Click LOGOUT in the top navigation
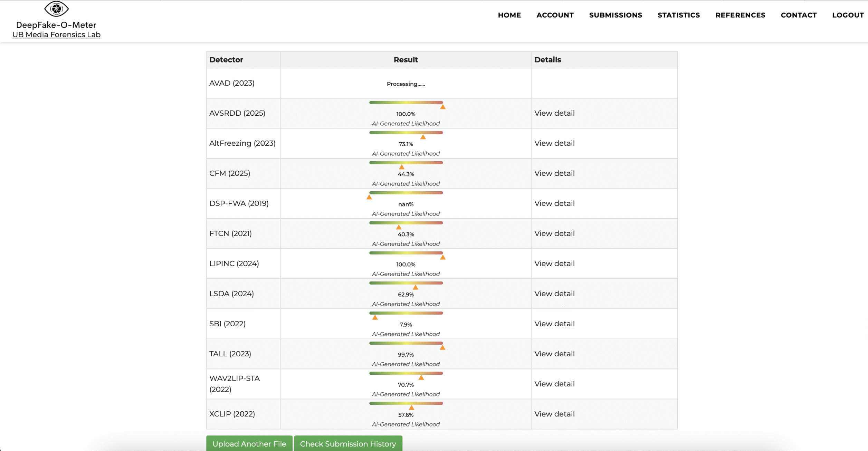Viewport: 868px width, 451px height. tap(848, 15)
